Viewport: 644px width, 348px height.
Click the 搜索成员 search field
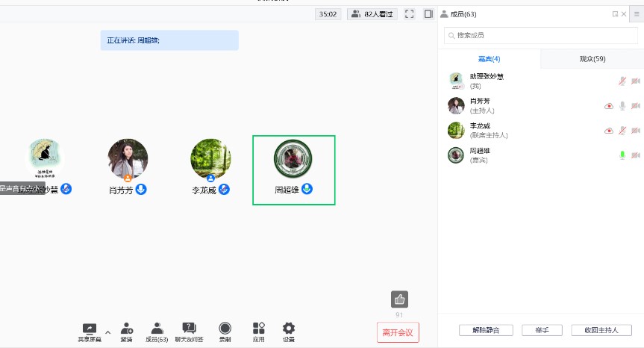pyautogui.click(x=541, y=35)
